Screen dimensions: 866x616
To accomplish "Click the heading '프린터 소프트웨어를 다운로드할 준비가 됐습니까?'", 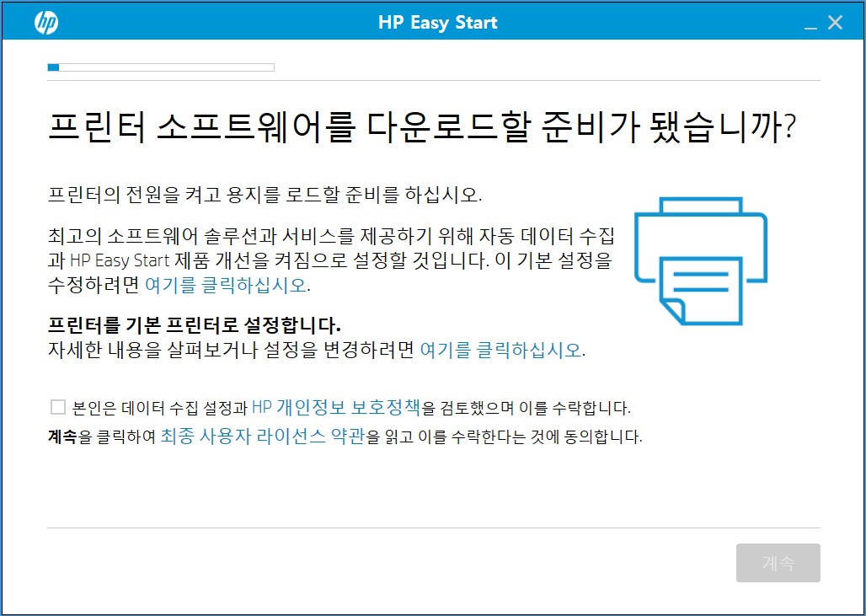I will click(x=422, y=127).
